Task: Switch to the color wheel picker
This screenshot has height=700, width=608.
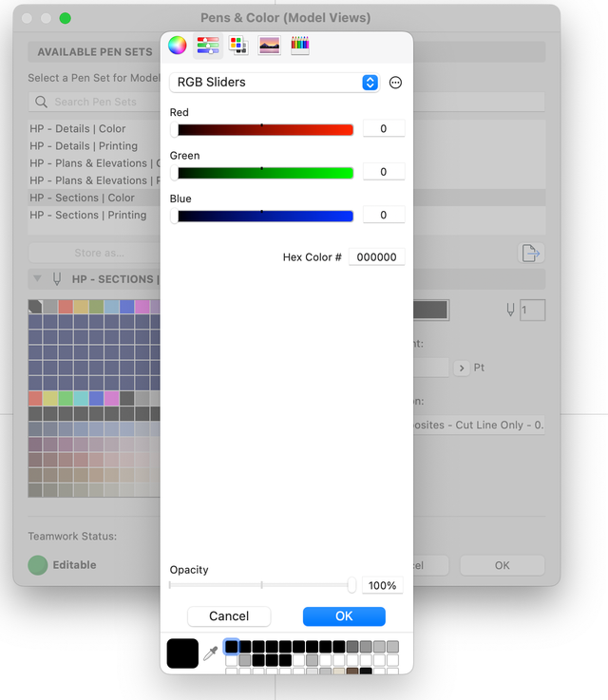Action: (x=178, y=45)
